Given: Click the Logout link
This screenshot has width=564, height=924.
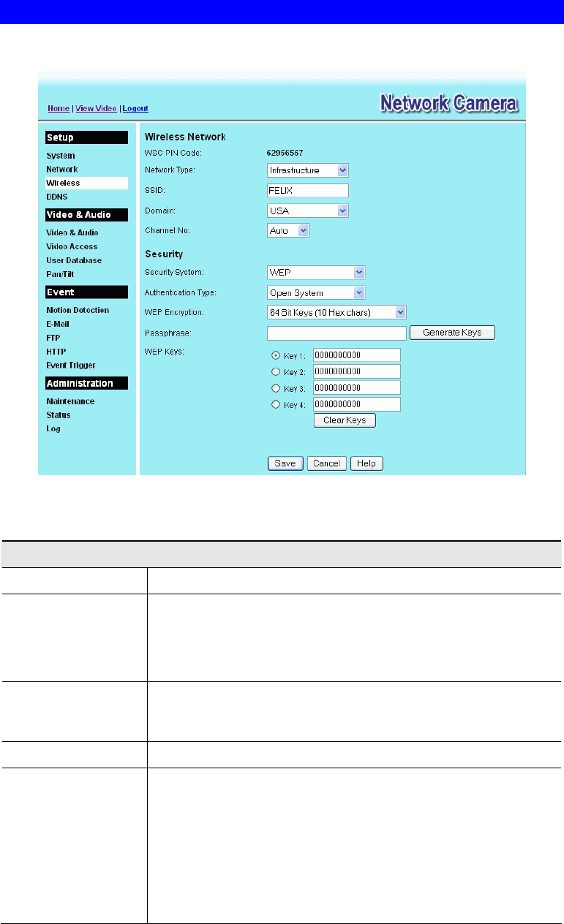Looking at the screenshot, I should 135,108.
